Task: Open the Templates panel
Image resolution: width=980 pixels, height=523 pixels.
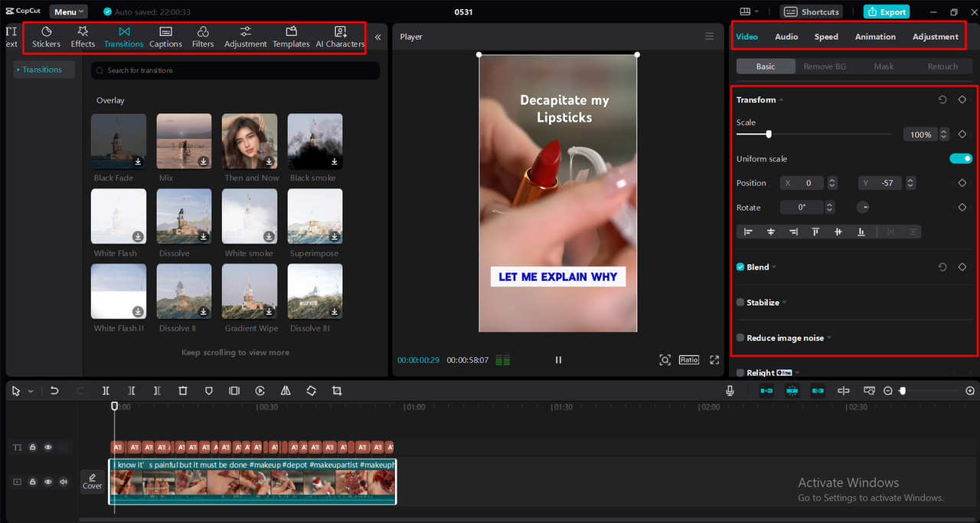Action: click(x=291, y=37)
